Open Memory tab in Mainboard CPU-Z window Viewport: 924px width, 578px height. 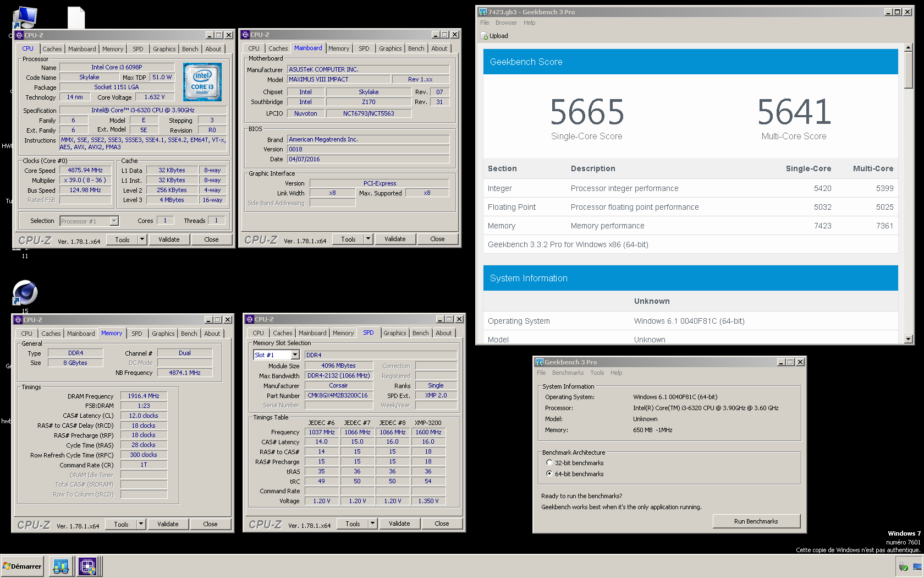pos(339,48)
